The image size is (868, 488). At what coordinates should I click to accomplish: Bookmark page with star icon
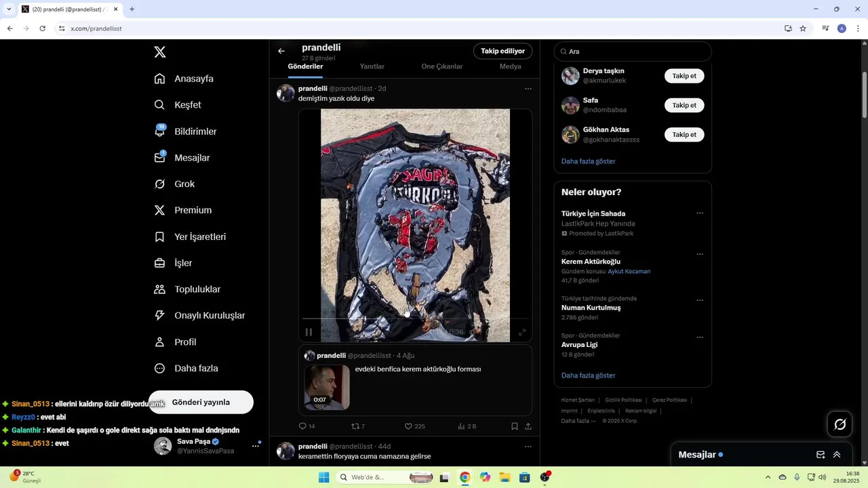803,28
